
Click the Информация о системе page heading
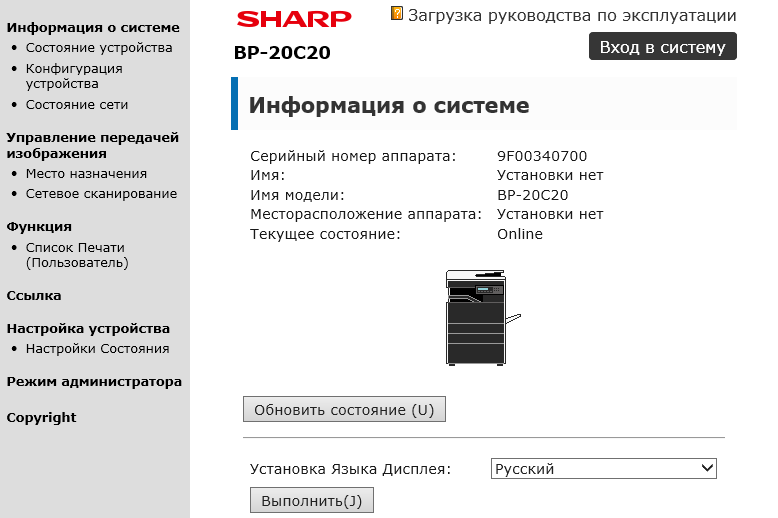[x=389, y=105]
